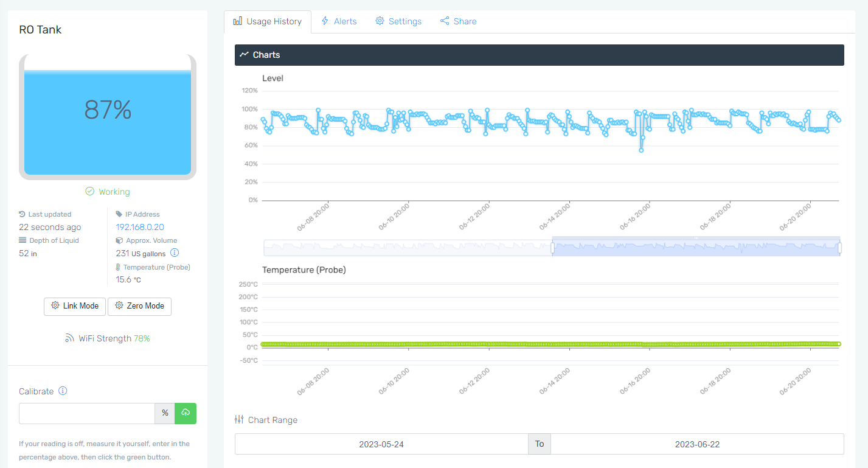Open the Usage History tab
This screenshot has height=468, width=868.
268,21
